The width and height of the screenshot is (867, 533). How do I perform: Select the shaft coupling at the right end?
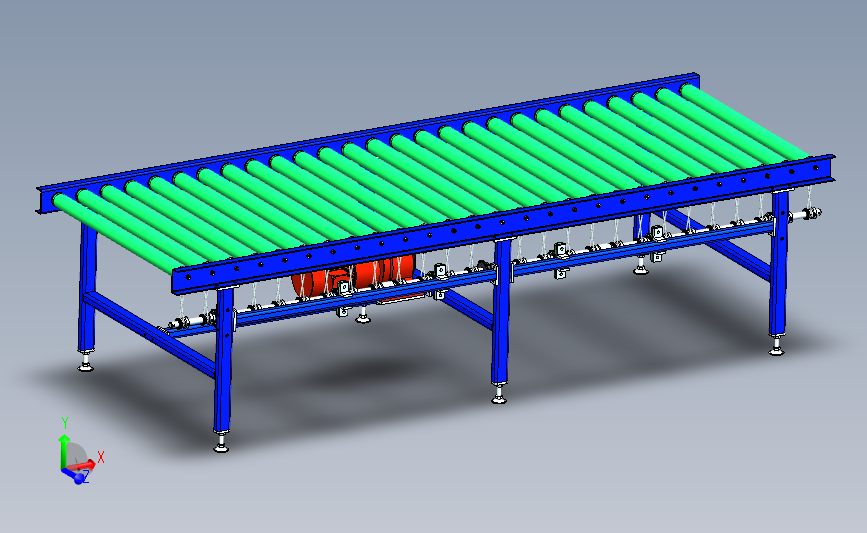811,213
